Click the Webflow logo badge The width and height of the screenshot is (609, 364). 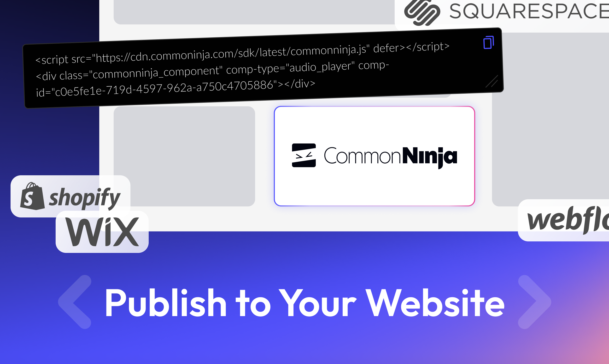click(x=563, y=220)
